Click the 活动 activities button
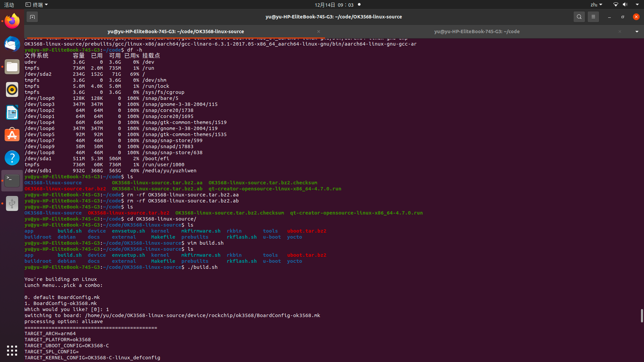 (9, 5)
